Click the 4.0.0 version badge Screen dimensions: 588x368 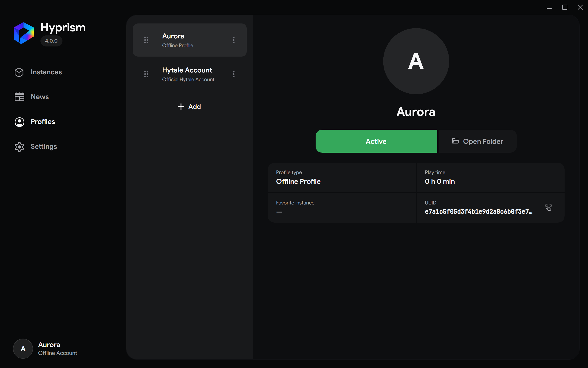pyautogui.click(x=51, y=41)
